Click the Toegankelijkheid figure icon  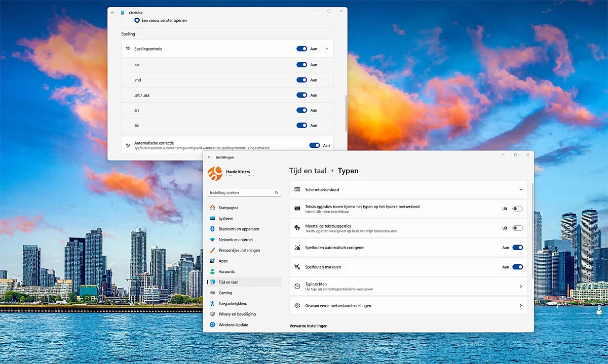tap(212, 303)
